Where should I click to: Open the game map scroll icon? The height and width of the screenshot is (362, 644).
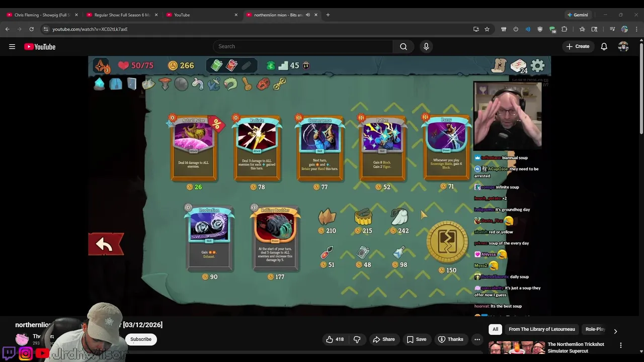click(499, 65)
